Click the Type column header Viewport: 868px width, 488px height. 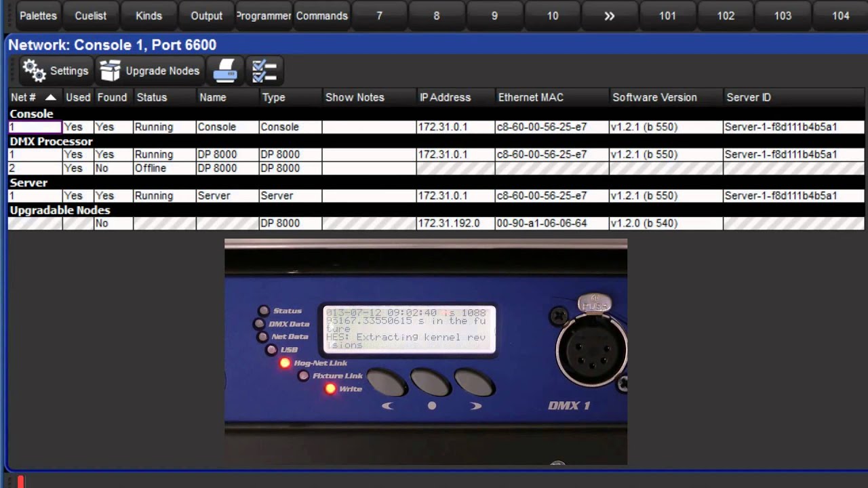click(290, 98)
